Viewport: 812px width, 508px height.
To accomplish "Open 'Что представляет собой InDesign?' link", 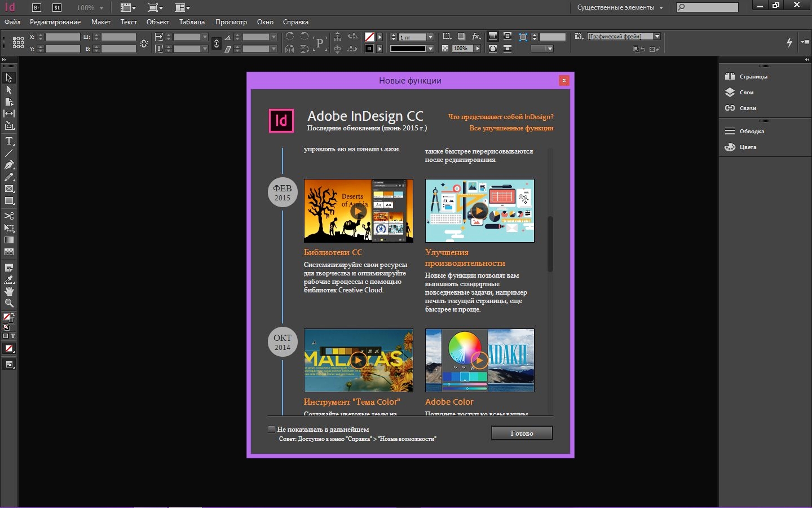I will (x=501, y=117).
